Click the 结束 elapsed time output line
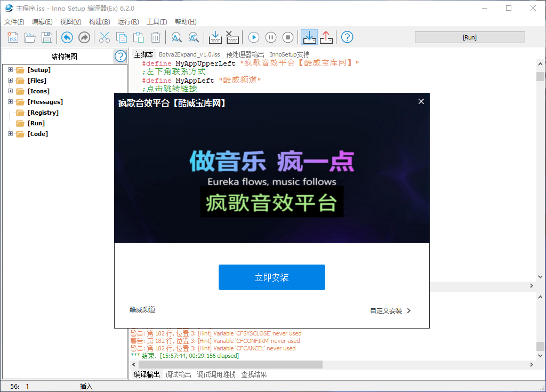Screen dimensions: 546x392 click(184, 356)
